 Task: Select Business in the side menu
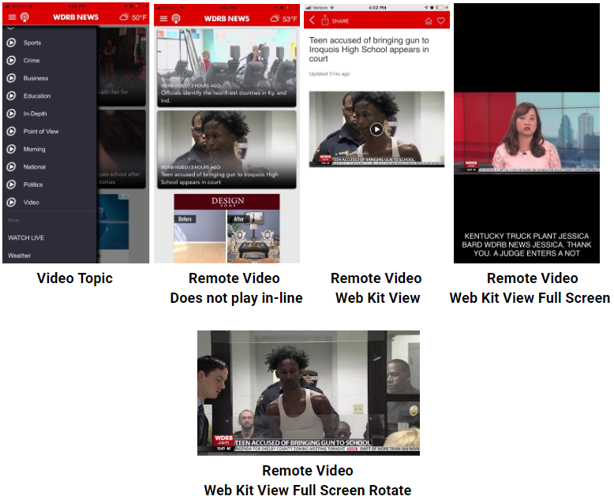[36, 78]
